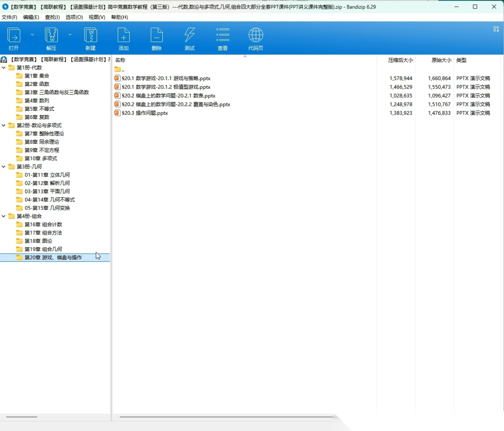The width and height of the screenshot is (504, 431).
Task: Open the 文件(F) menu
Action: click(9, 17)
